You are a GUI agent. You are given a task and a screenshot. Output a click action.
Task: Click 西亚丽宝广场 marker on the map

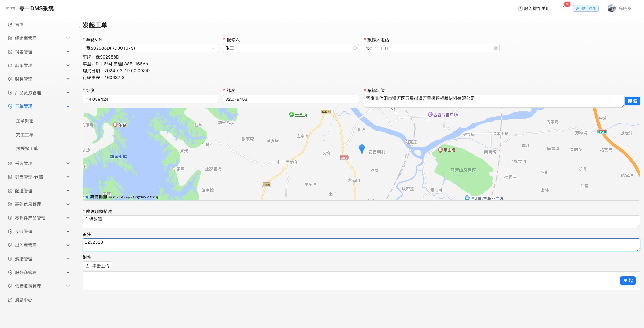(x=430, y=114)
